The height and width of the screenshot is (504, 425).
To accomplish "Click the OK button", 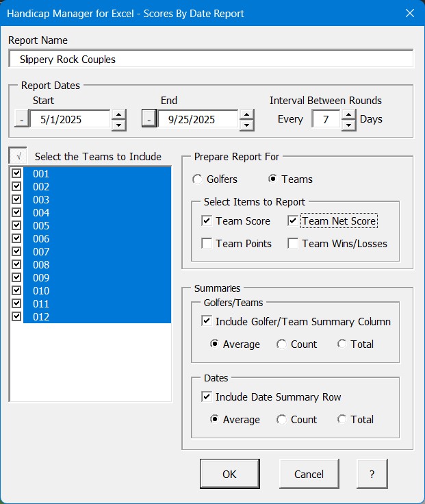I will click(230, 474).
